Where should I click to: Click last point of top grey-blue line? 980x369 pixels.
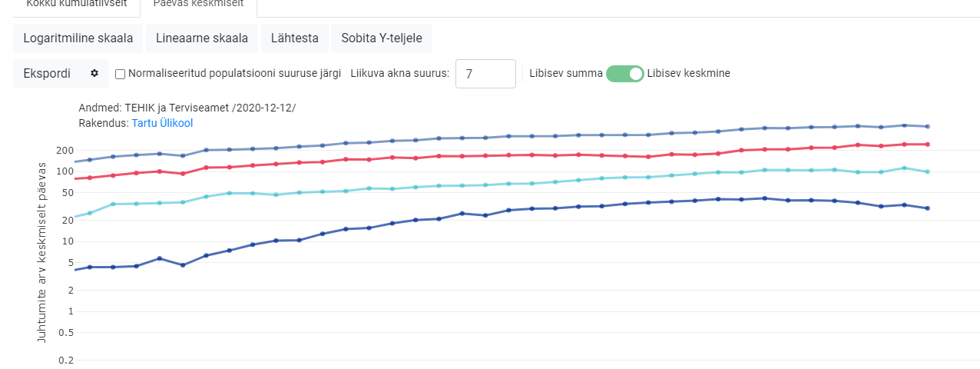(x=928, y=126)
